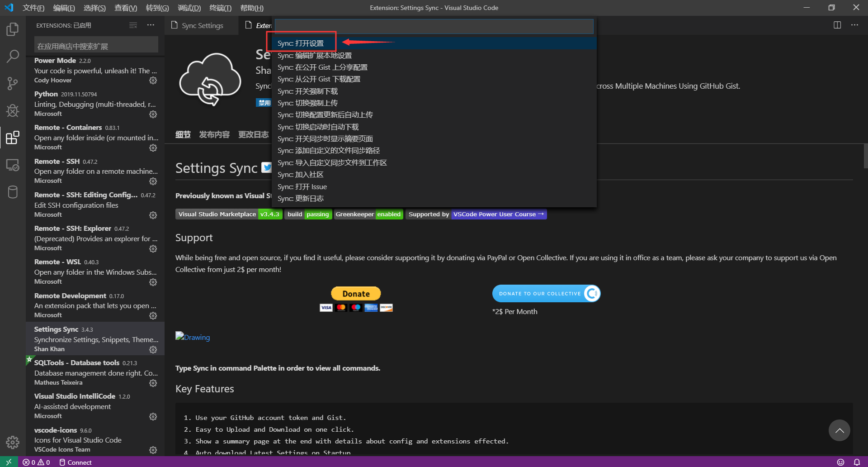The height and width of the screenshot is (467, 868).
Task: Click the Manage gear at the bottom of the activity bar
Action: pyautogui.click(x=13, y=442)
